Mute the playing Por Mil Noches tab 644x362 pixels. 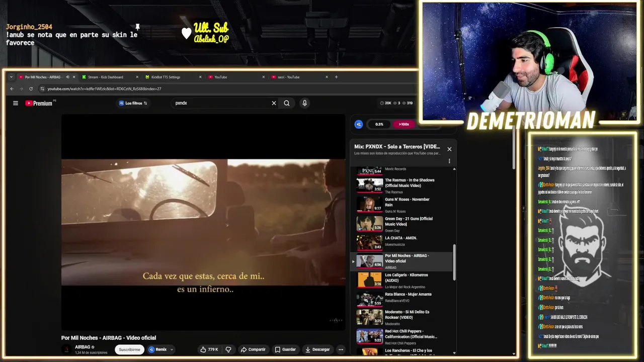(67, 77)
